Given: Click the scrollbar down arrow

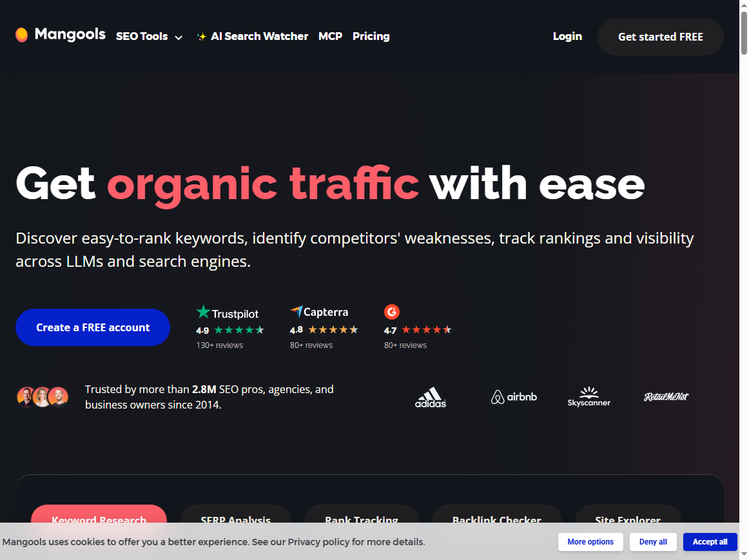Looking at the screenshot, I should pos(744,555).
